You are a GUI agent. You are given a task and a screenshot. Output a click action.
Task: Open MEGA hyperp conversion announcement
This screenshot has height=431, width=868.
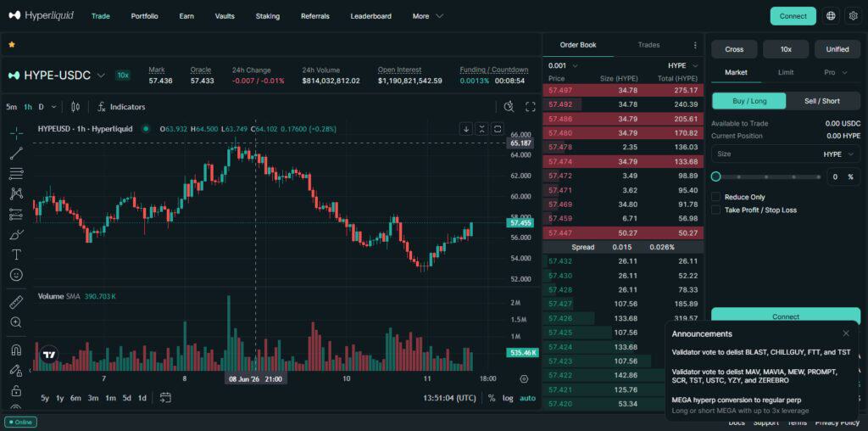(x=741, y=405)
